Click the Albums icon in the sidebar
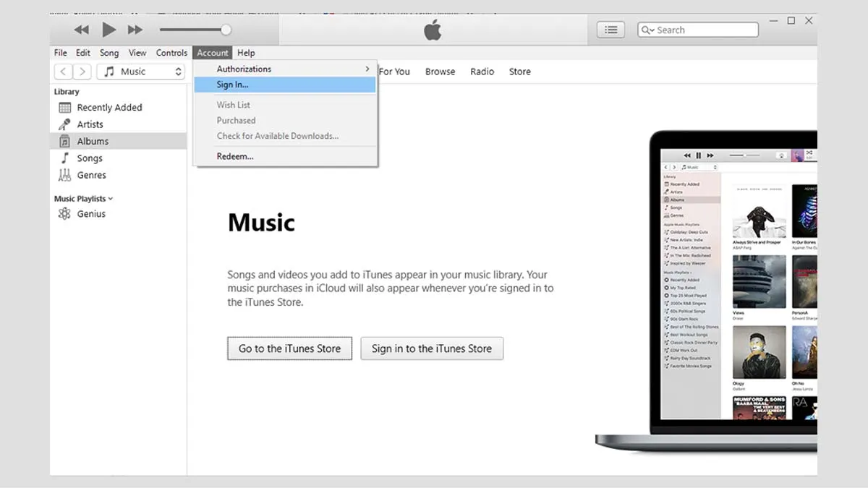868x488 pixels. click(x=64, y=141)
